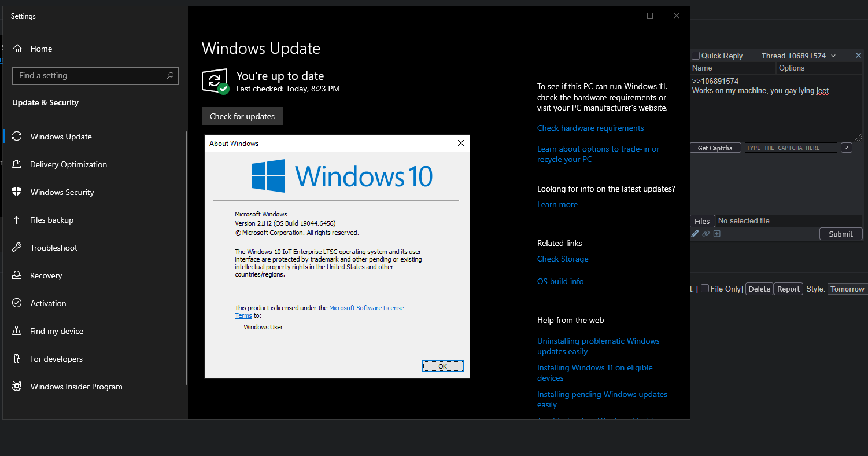Click the Name field in Quick Reply
Image resolution: width=868 pixels, height=456 pixels.
coord(733,68)
